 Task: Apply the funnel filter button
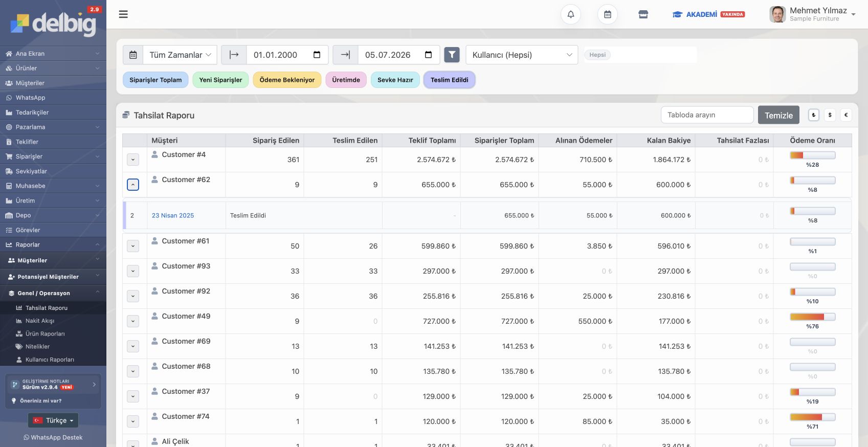click(x=452, y=55)
